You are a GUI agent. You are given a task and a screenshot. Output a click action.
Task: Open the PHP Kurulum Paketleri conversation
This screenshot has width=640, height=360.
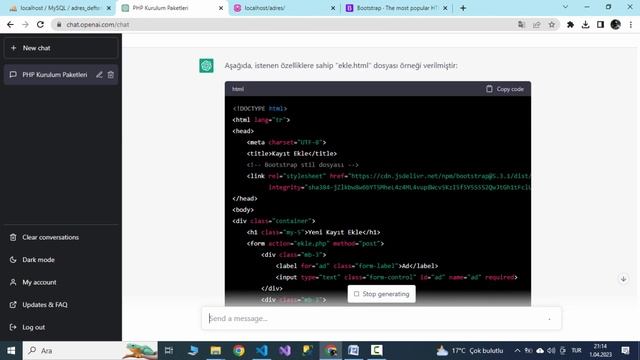[55, 75]
